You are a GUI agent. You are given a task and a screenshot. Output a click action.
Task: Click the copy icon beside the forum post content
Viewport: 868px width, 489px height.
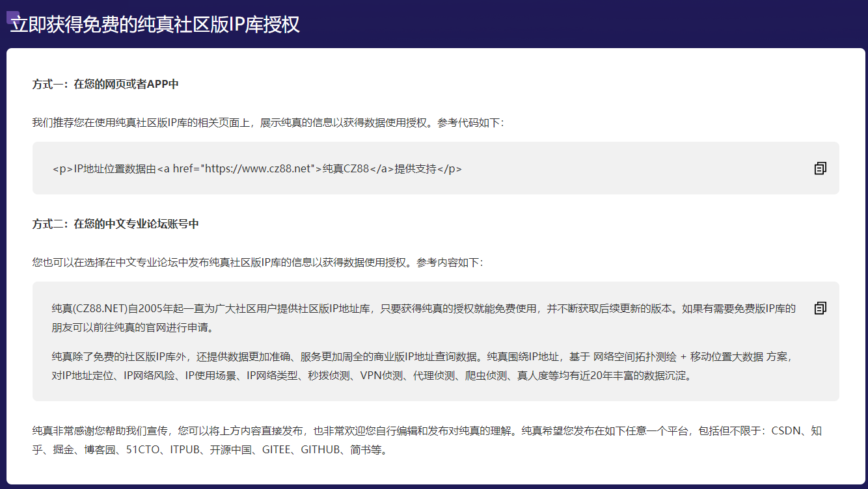820,307
